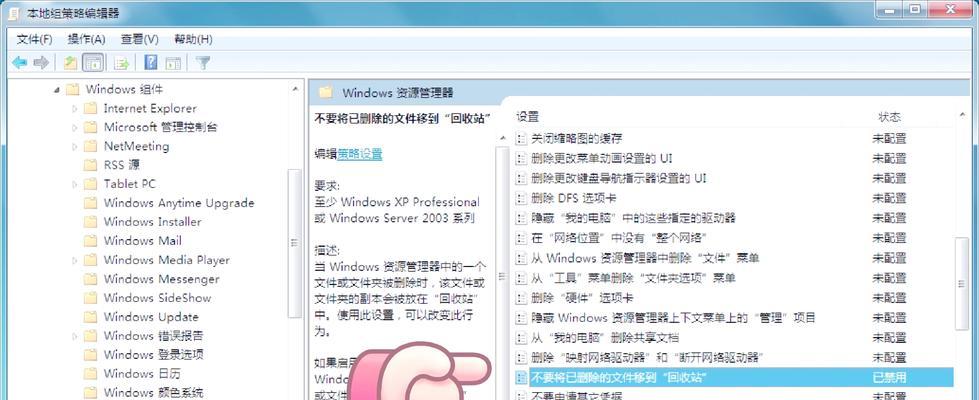Click the Filter funnel toolbar icon
The height and width of the screenshot is (400, 979).
[x=202, y=62]
